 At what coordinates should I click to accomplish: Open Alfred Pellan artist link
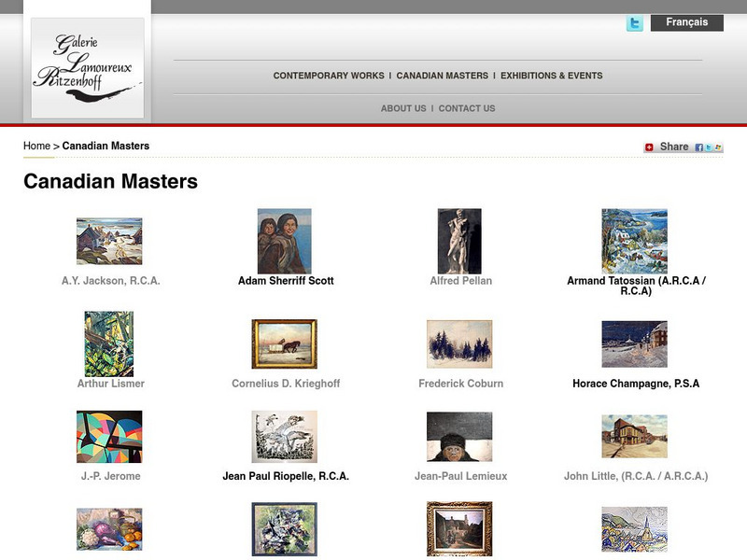[460, 281]
